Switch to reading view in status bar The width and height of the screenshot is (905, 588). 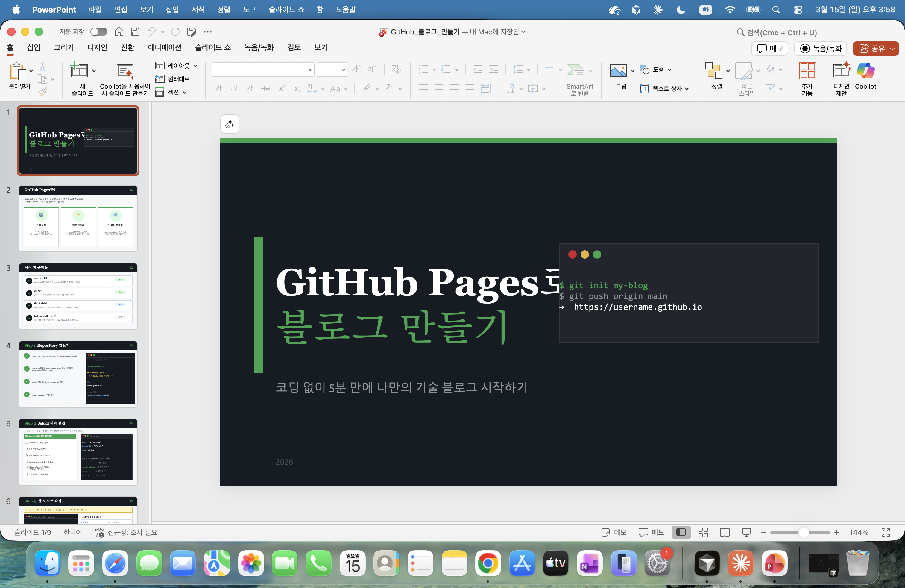coord(724,532)
